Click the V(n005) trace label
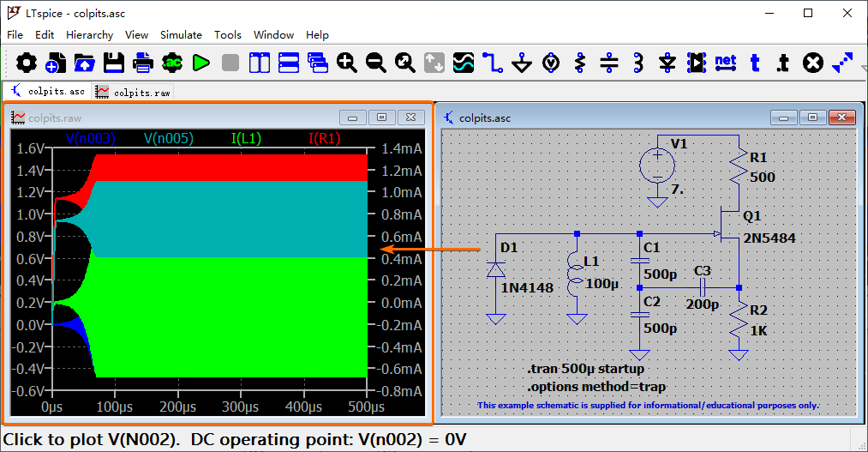 click(169, 138)
